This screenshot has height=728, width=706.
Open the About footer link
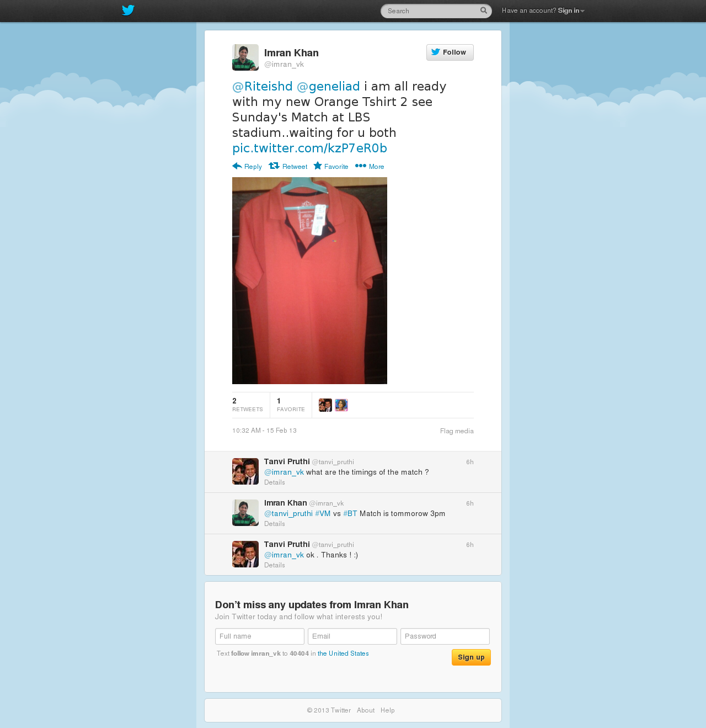pos(366,710)
